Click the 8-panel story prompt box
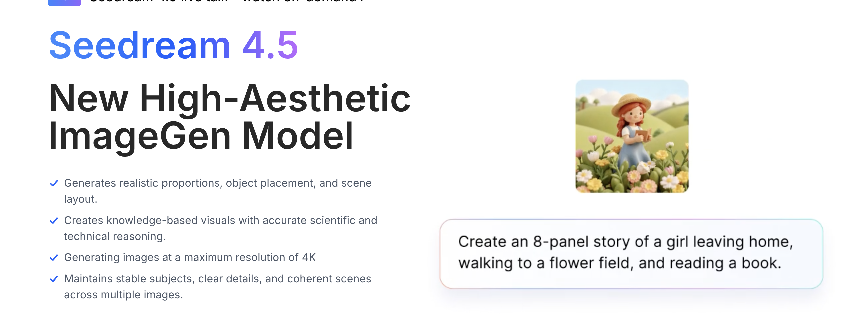Viewport: 868px width, 336px height. click(631, 253)
